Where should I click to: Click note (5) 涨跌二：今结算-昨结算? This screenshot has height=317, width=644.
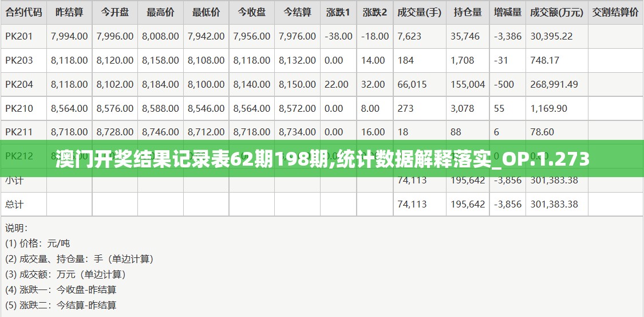pos(61,305)
